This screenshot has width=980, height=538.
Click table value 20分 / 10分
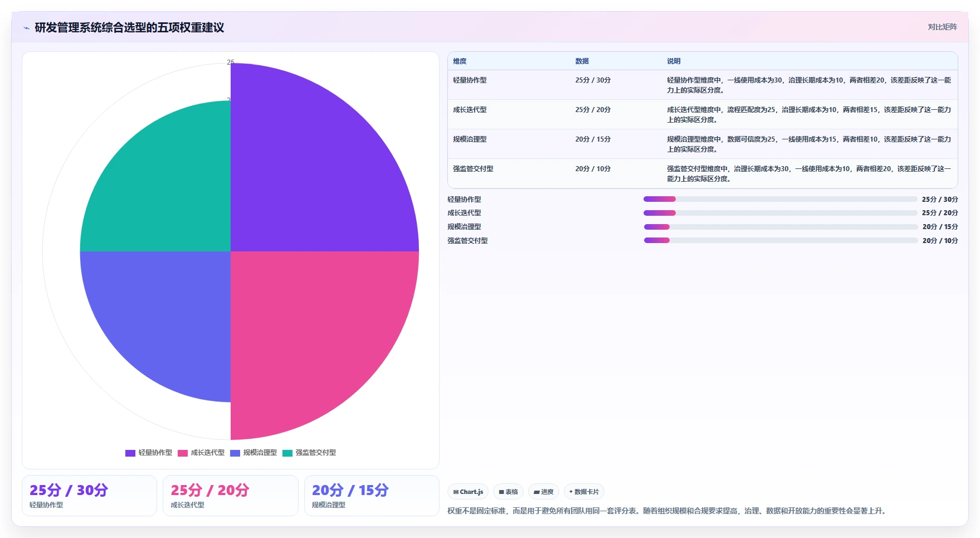593,169
